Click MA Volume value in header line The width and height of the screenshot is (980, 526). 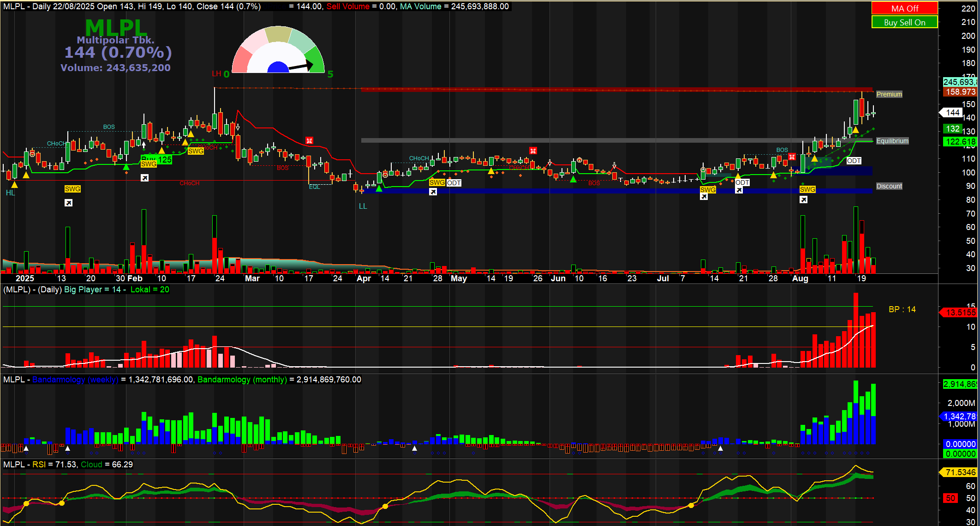pyautogui.click(x=480, y=6)
